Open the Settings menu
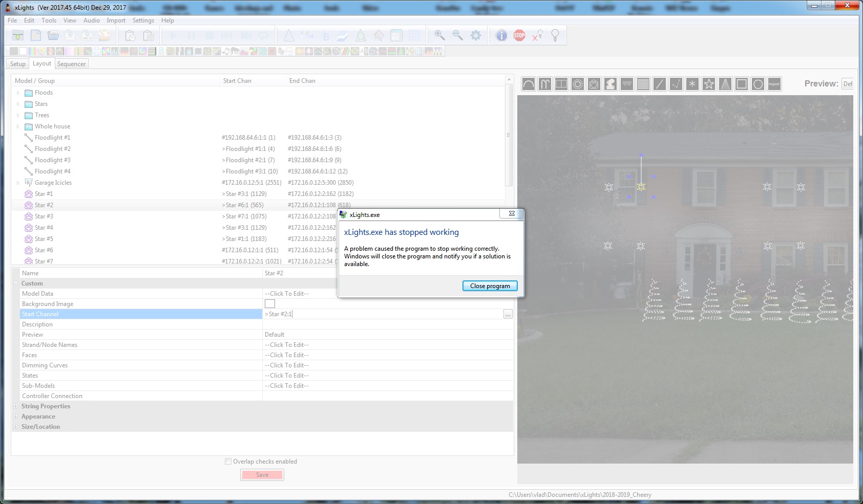Viewport: 863px width, 504px height. click(x=143, y=20)
